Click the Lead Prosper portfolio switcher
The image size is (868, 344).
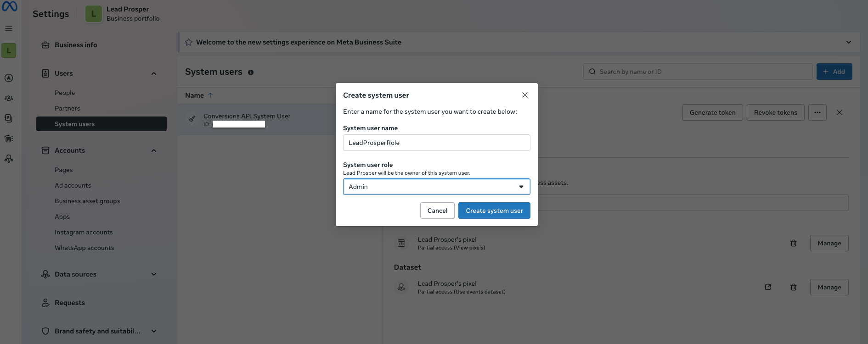[123, 14]
